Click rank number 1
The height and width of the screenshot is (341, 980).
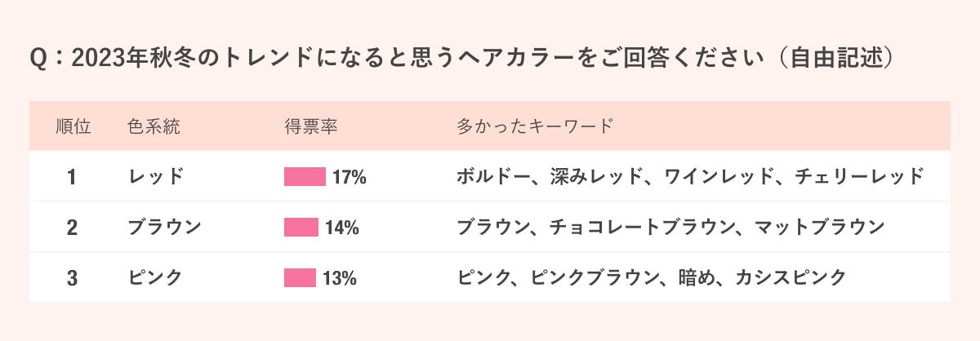[x=72, y=177]
